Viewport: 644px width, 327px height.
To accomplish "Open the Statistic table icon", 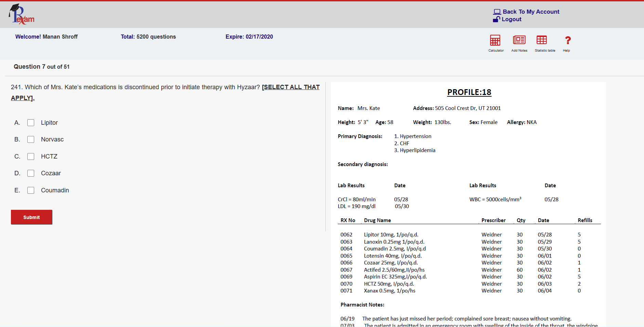I will [541, 40].
